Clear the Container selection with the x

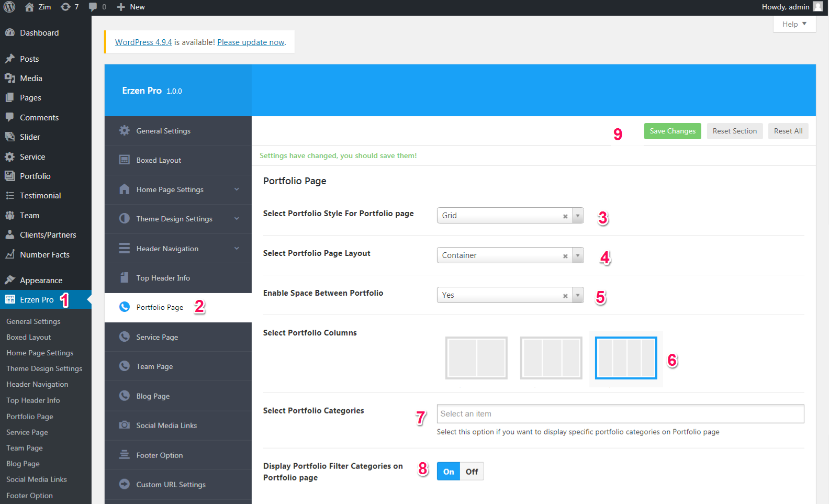[x=565, y=256]
